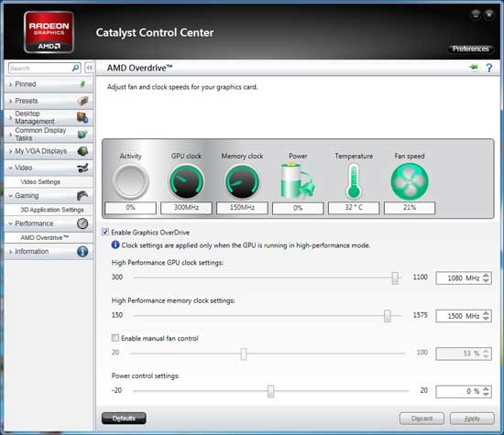Collapse sidebar with double-chevron button
504x435 pixels.
click(90, 68)
